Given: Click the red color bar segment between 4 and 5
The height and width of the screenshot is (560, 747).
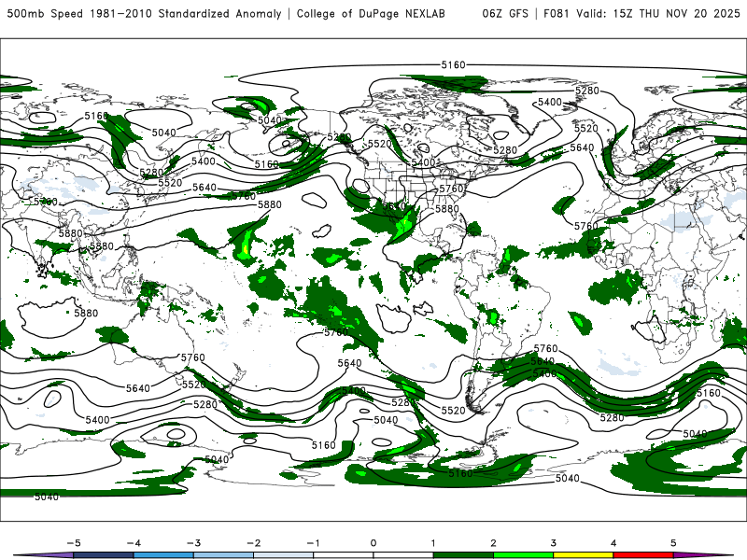Looking at the screenshot, I should pyautogui.click(x=643, y=555).
